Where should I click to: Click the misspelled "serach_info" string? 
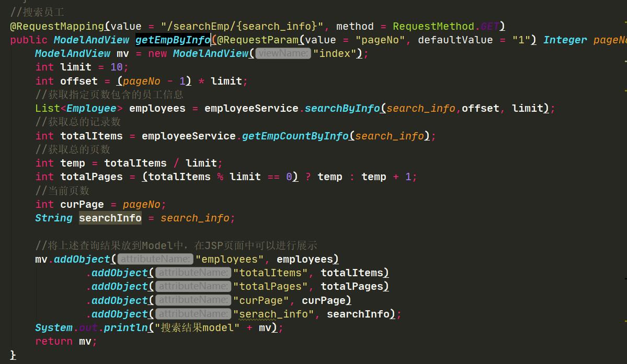pyautogui.click(x=273, y=314)
